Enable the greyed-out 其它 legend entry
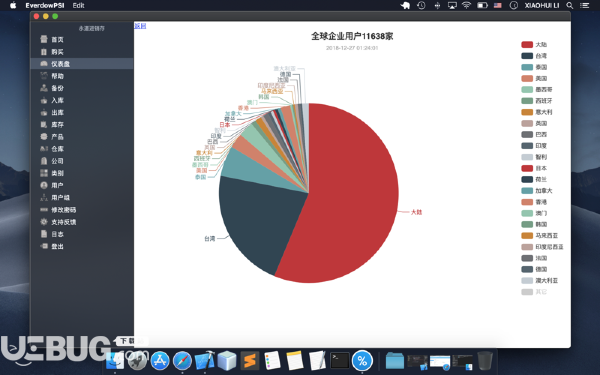The image size is (600, 375). [x=534, y=292]
